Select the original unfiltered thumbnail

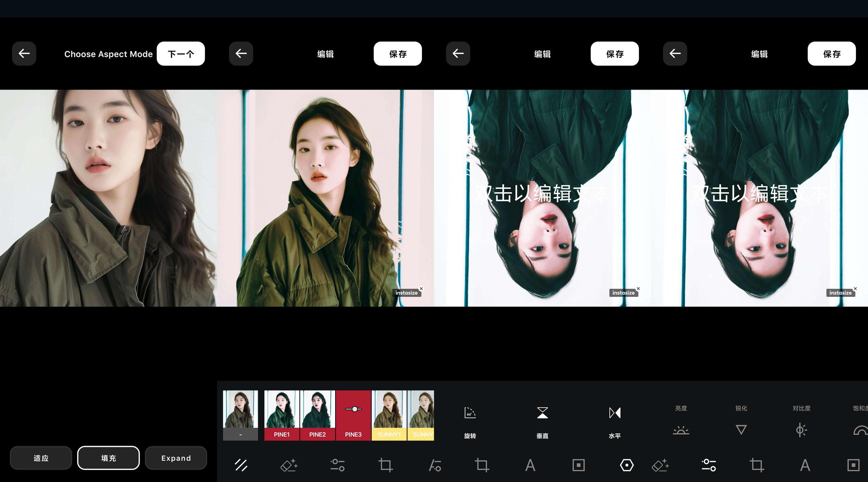pos(240,415)
